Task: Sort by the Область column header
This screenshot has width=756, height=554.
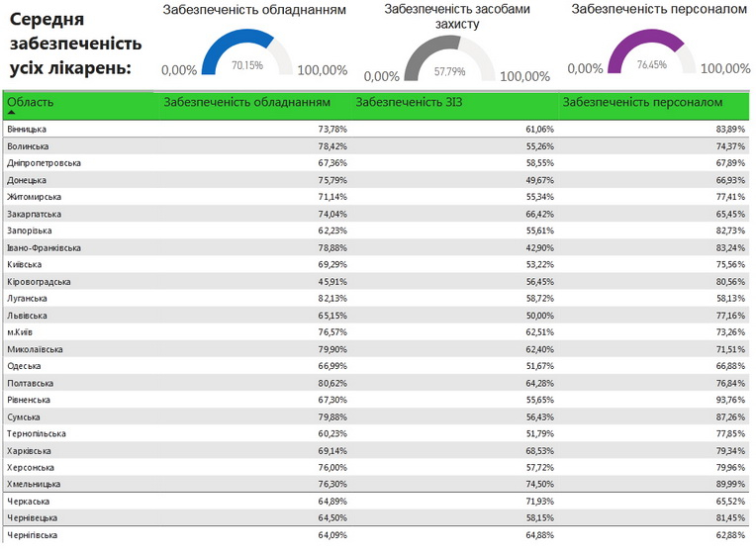Action: pyautogui.click(x=31, y=102)
